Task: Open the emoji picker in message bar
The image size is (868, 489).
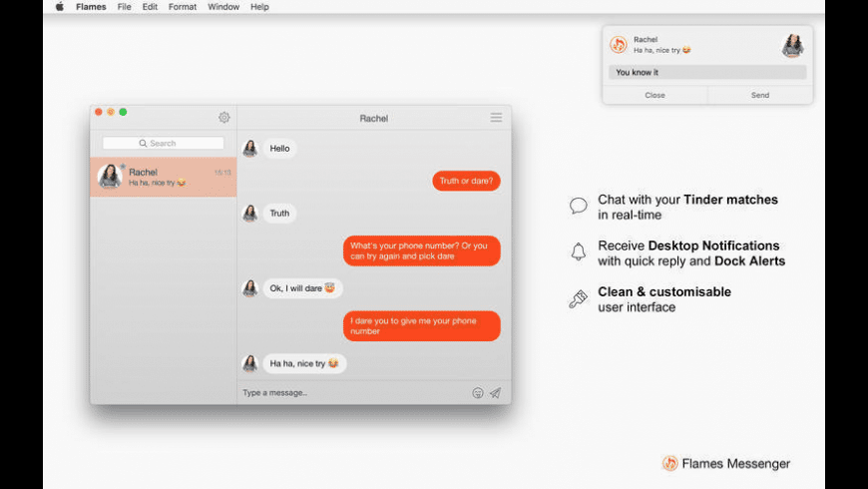Action: point(478,392)
